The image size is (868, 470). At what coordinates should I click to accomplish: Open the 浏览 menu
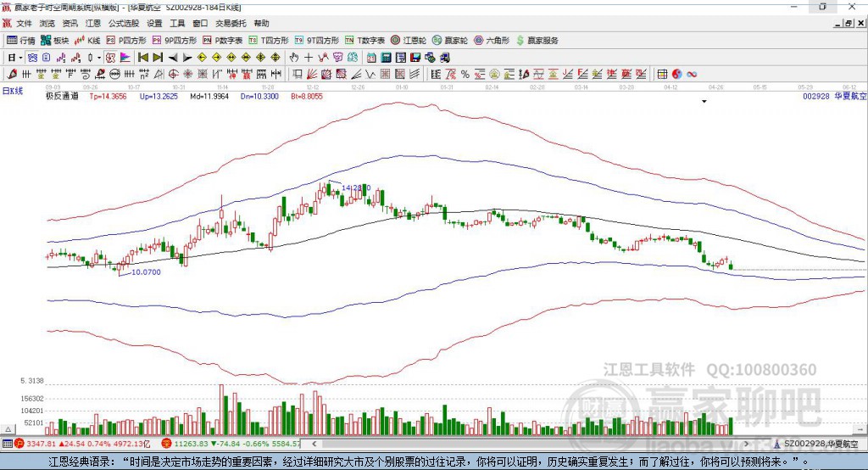pos(47,23)
